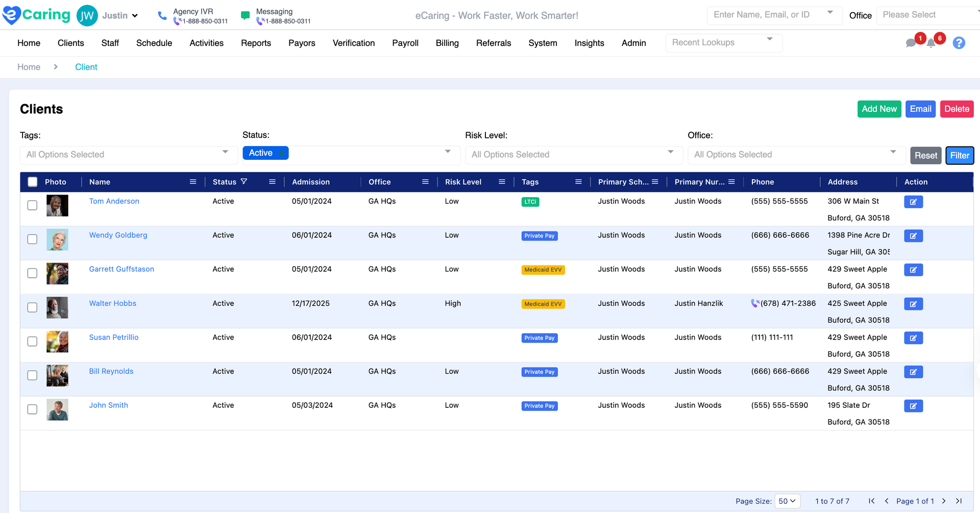The width and height of the screenshot is (980, 513).
Task: Select the checkbox for John Smith
Action: 32,409
